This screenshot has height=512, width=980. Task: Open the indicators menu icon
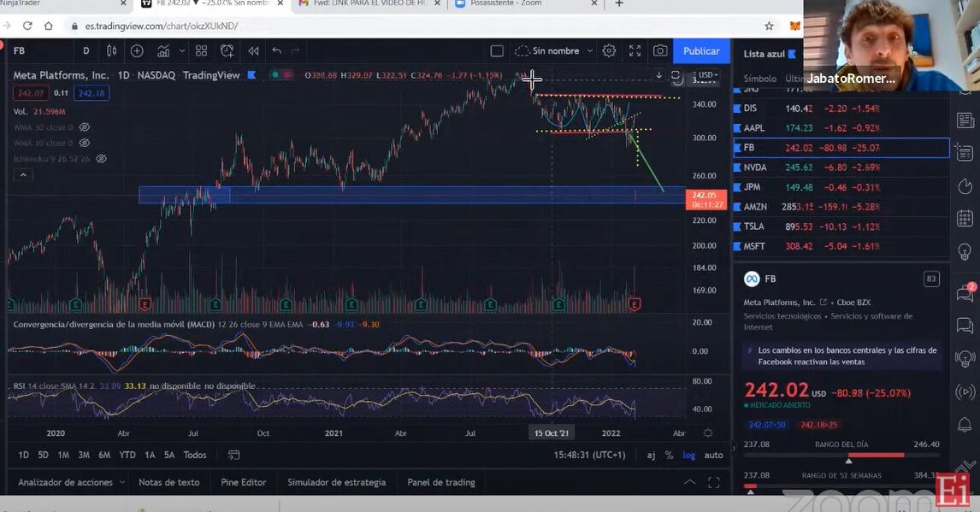[163, 50]
